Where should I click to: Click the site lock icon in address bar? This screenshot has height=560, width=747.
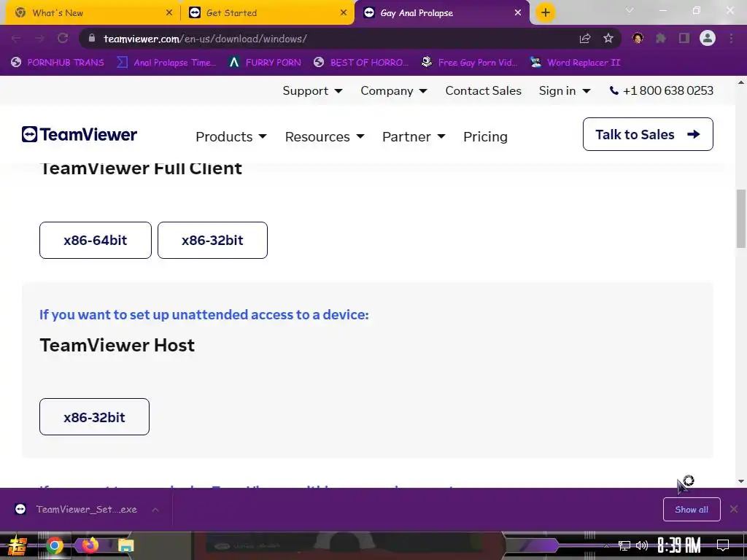pos(92,39)
